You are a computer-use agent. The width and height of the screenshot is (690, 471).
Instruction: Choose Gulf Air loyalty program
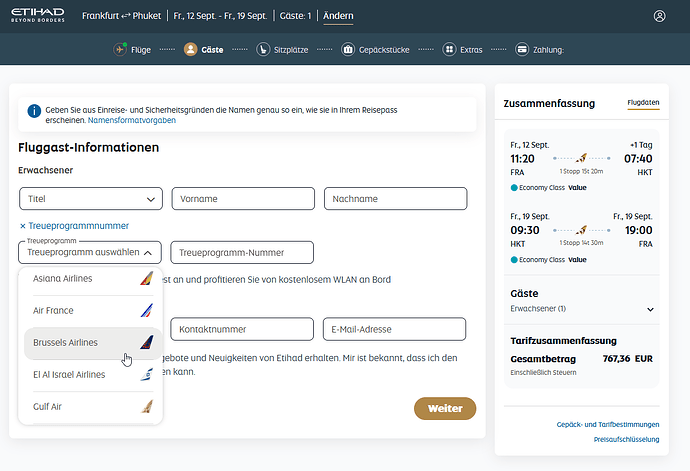pyautogui.click(x=93, y=406)
